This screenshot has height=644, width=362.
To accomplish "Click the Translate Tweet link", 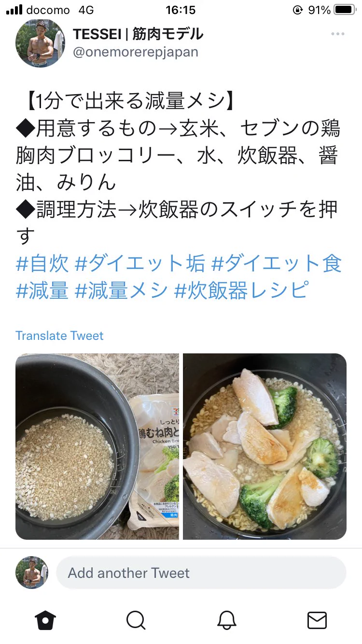I will point(59,336).
